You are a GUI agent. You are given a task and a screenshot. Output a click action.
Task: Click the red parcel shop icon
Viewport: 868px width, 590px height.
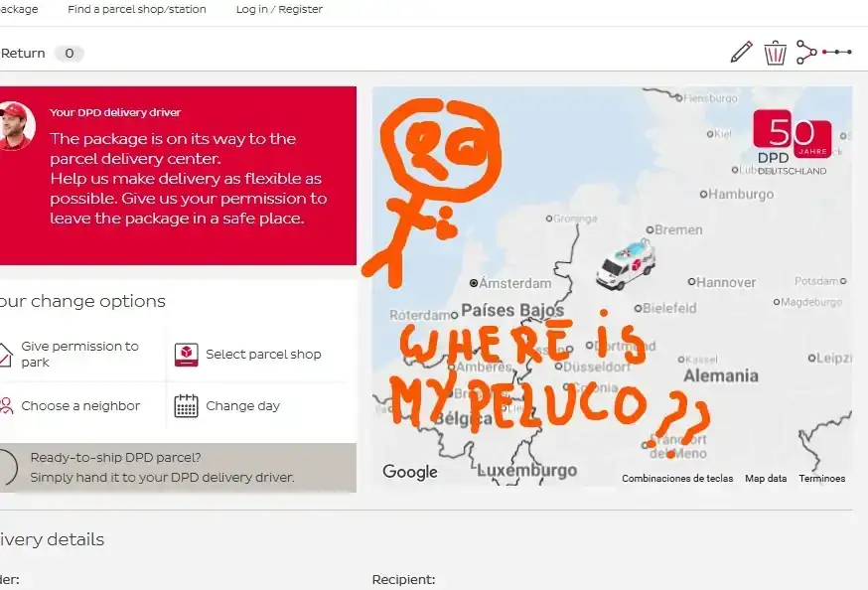[x=186, y=355]
